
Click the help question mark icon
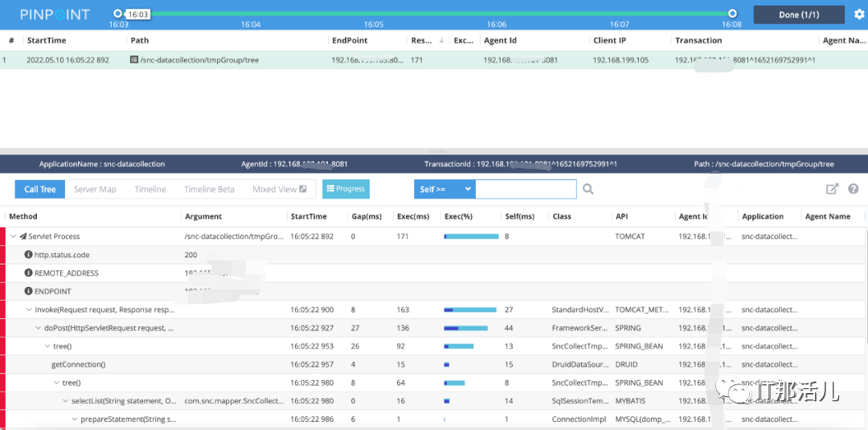853,189
